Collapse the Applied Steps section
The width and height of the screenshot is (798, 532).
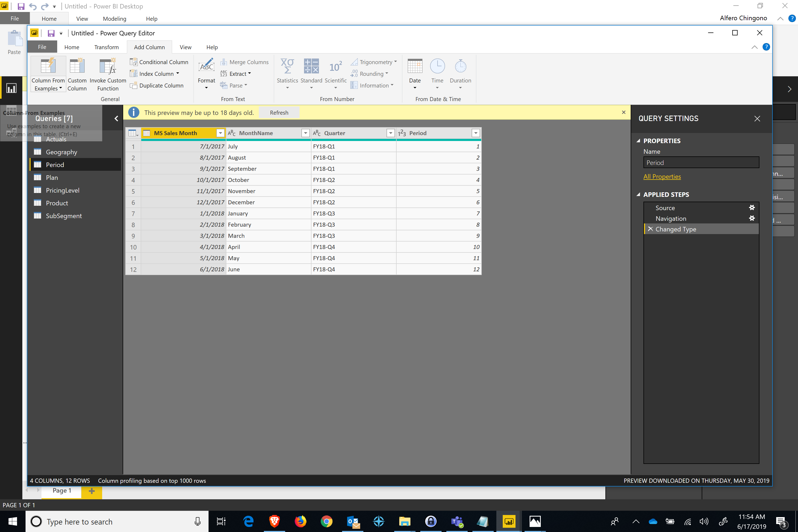[638, 194]
